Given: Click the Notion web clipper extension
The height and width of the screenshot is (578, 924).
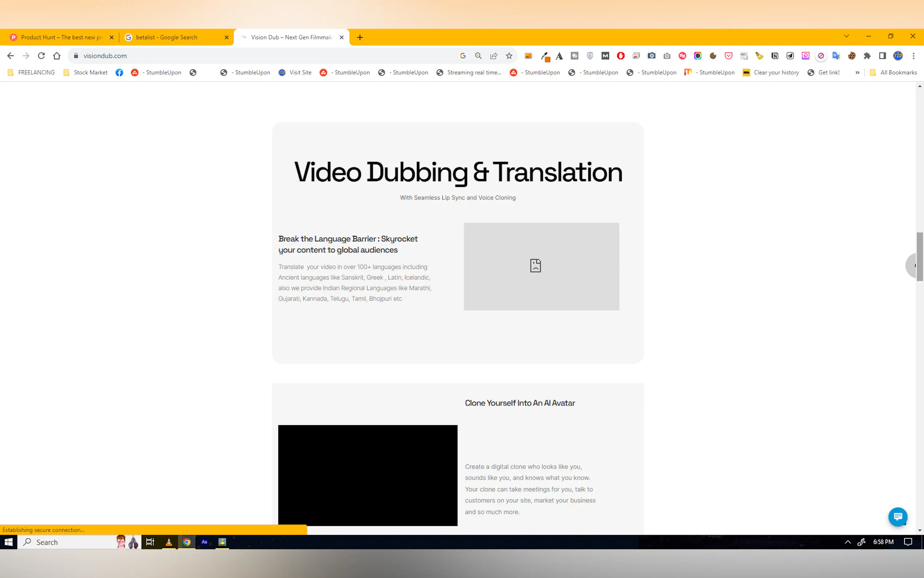Looking at the screenshot, I should (x=774, y=56).
